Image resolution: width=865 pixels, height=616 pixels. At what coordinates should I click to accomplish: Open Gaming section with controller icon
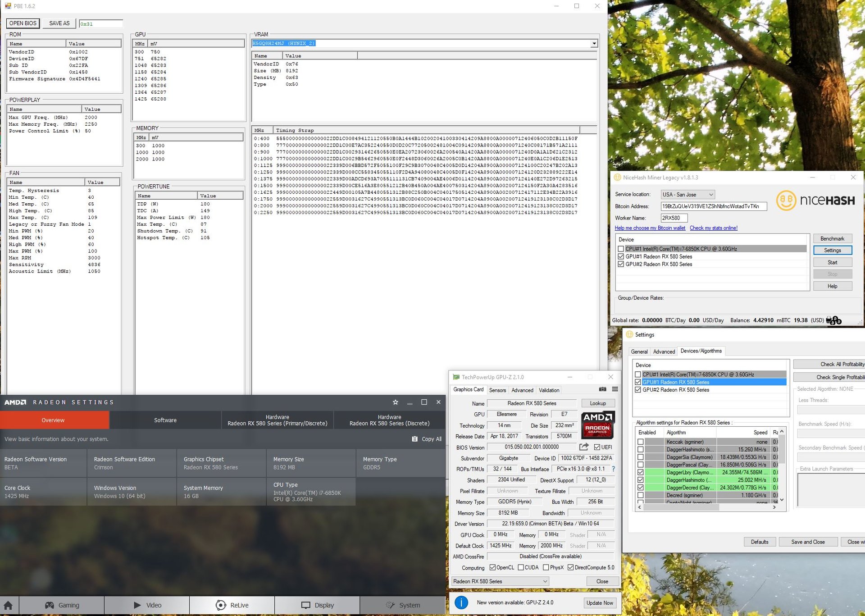coord(62,605)
